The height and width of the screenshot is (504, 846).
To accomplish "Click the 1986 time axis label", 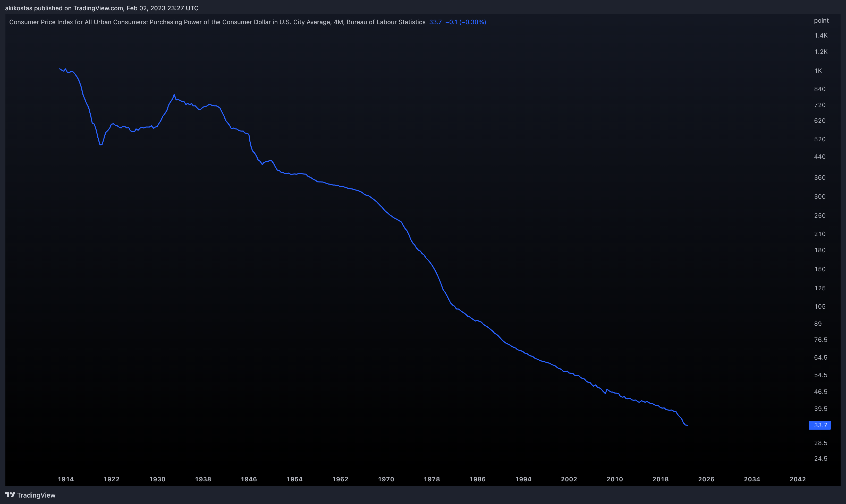I will point(478,479).
